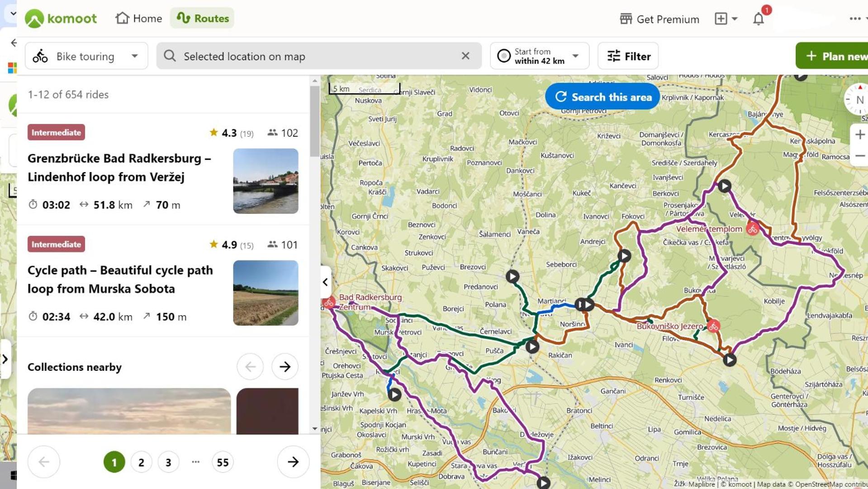Expand the browser sidebar chevron

point(5,359)
